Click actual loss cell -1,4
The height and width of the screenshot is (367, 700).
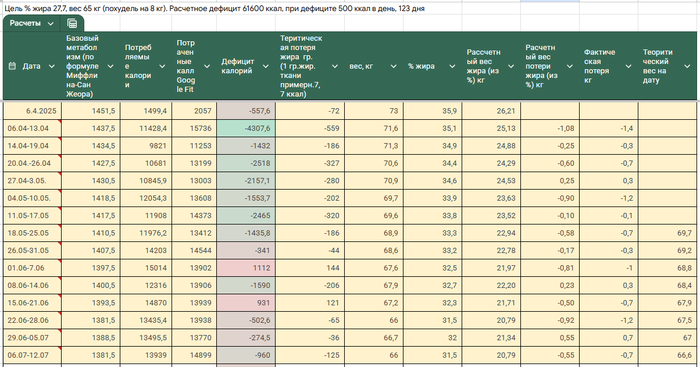click(608, 128)
